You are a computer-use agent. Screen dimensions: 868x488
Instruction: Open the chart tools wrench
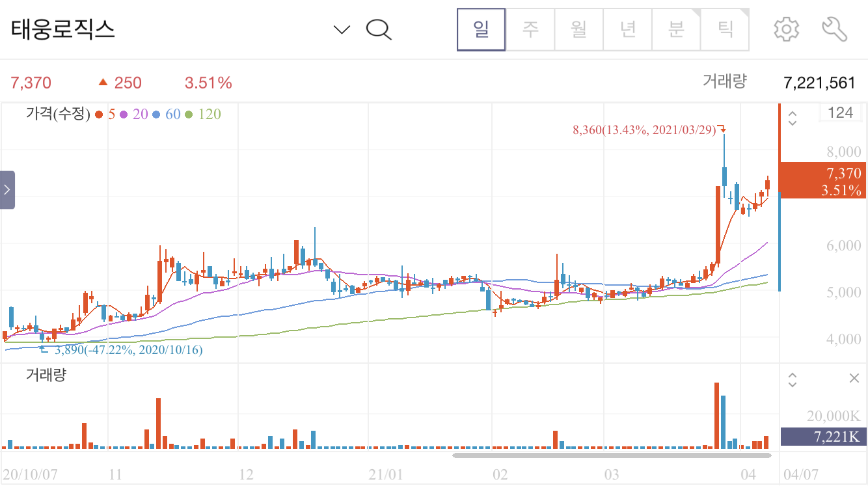tap(834, 29)
